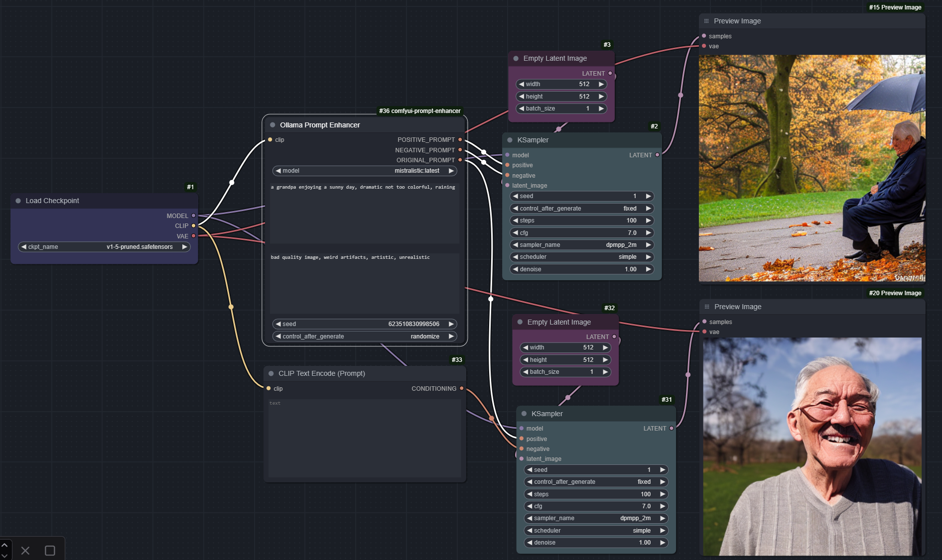The height and width of the screenshot is (560, 942).
Task: Decrement seed left arrow in Ollama Prompt Enhancer
Action: (278, 324)
